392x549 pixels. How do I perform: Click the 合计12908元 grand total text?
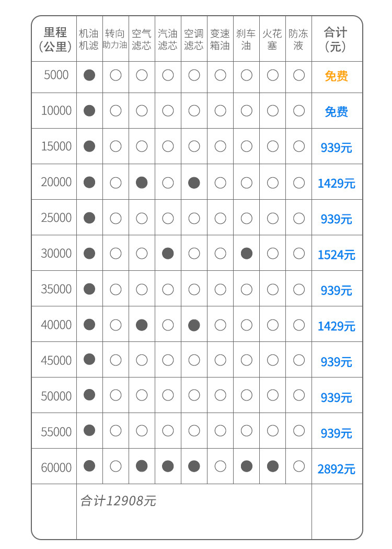pos(118,501)
